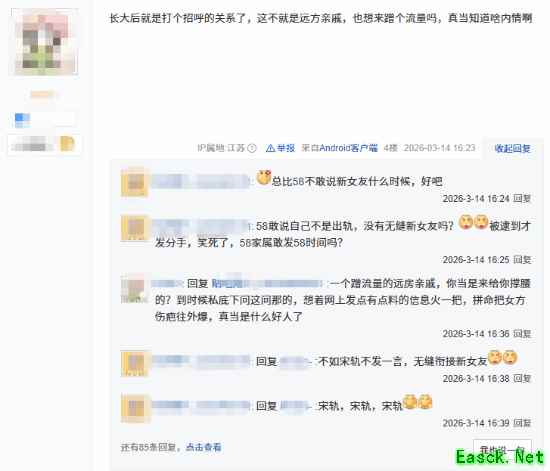
Task: Click the 举报 report warning icon
Action: click(x=270, y=148)
